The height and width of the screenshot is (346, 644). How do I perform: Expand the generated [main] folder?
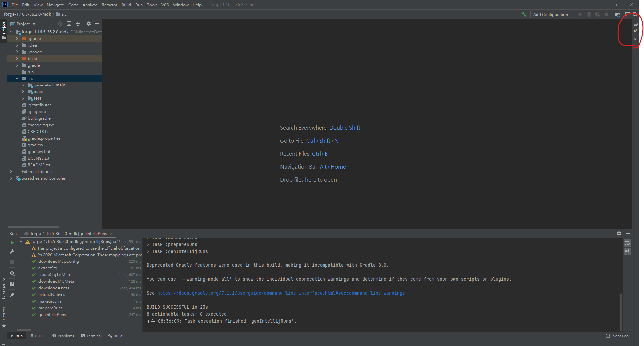pyautogui.click(x=23, y=85)
